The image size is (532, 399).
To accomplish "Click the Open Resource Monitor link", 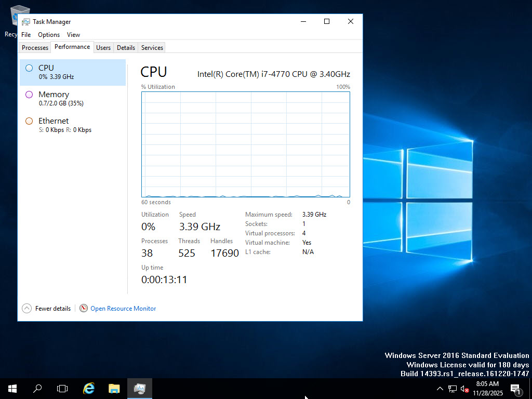I will (x=123, y=308).
